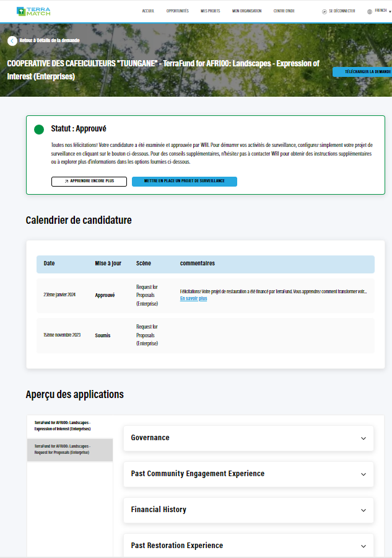Click the Calendrier de candidature heading
Screen dimensions: 392x558
(x=79, y=220)
